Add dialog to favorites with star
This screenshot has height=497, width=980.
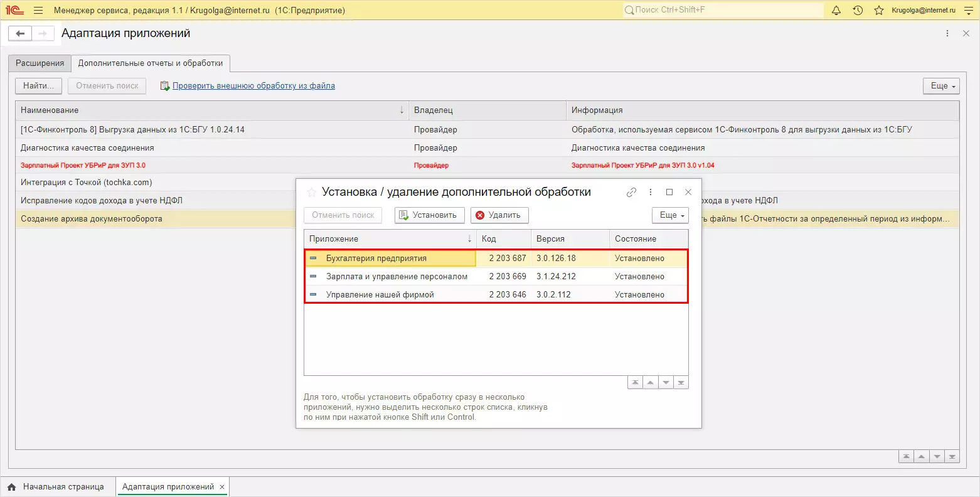click(x=312, y=192)
